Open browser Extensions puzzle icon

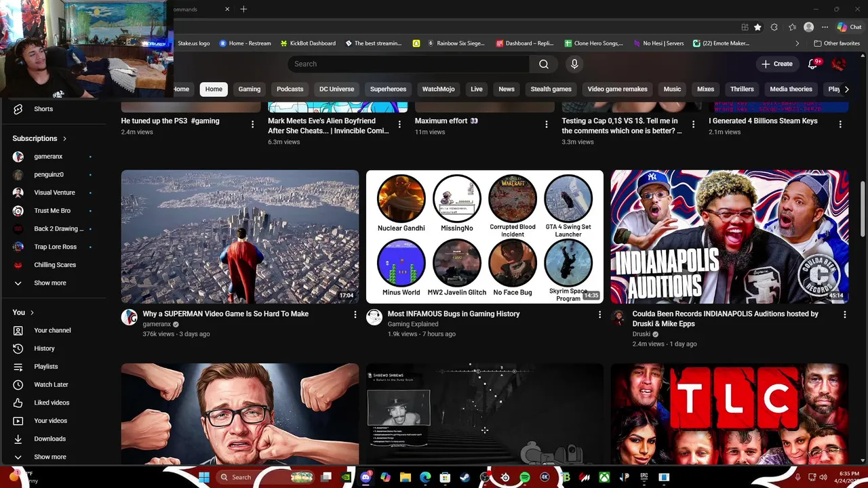(774, 27)
